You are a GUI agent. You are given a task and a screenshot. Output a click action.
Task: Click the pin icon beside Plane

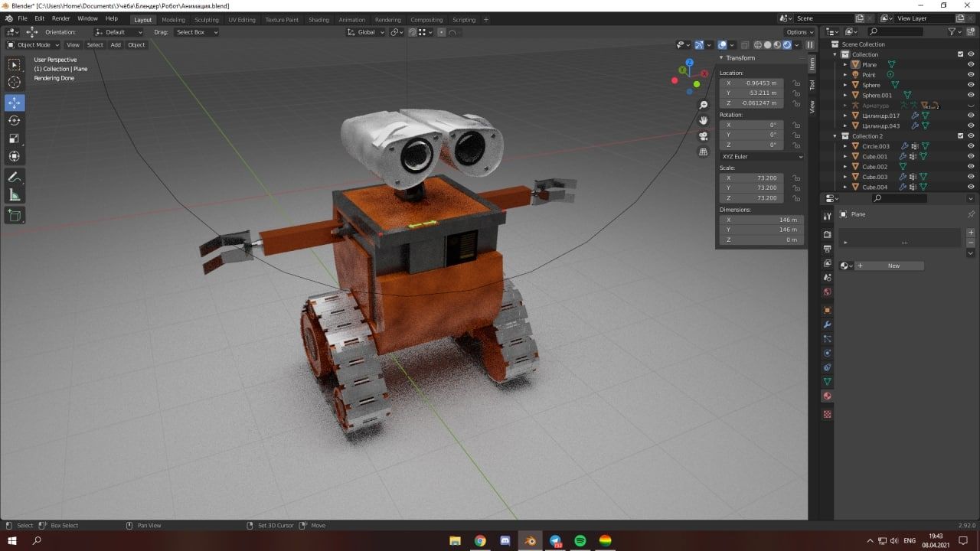[x=971, y=214]
